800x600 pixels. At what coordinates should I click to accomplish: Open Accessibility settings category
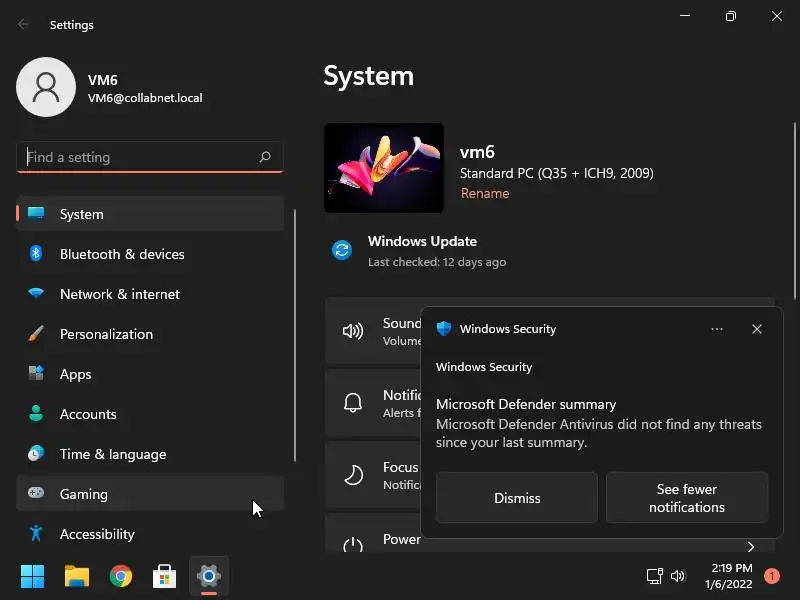pyautogui.click(x=150, y=534)
